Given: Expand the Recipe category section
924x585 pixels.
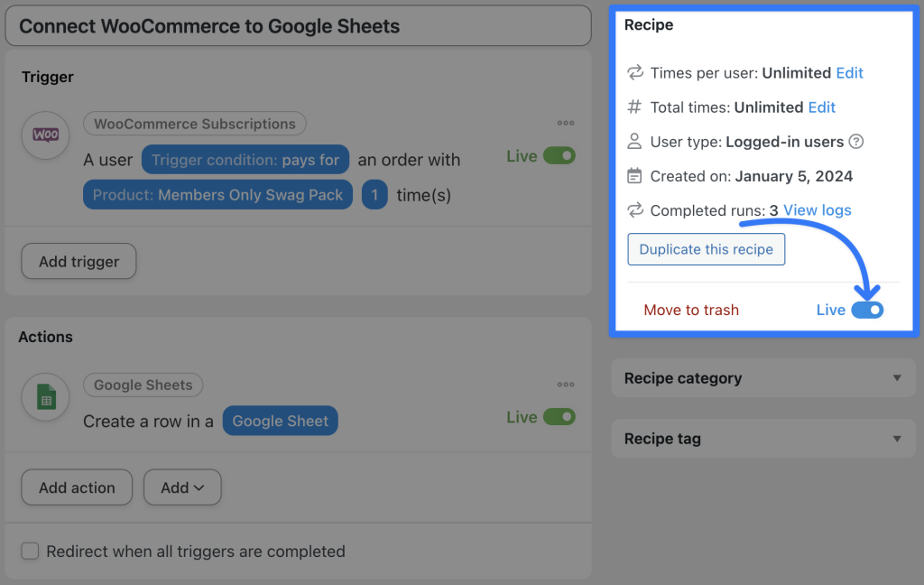Looking at the screenshot, I should pos(762,378).
